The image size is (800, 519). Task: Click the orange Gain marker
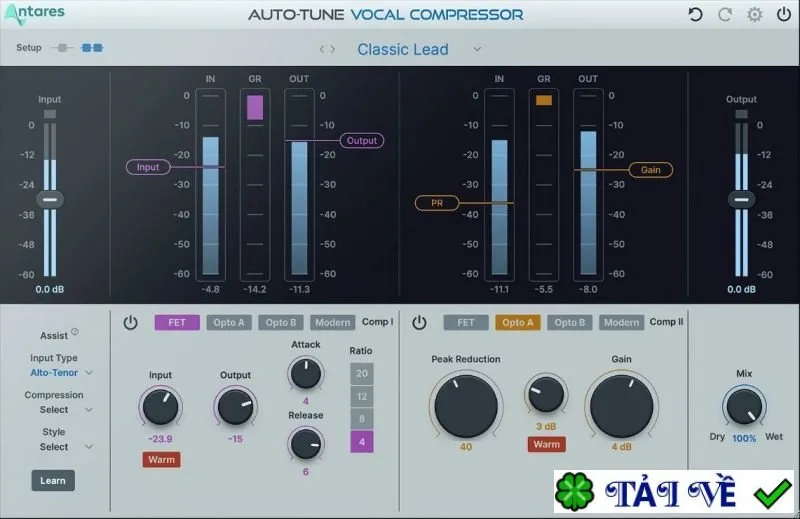click(x=651, y=170)
